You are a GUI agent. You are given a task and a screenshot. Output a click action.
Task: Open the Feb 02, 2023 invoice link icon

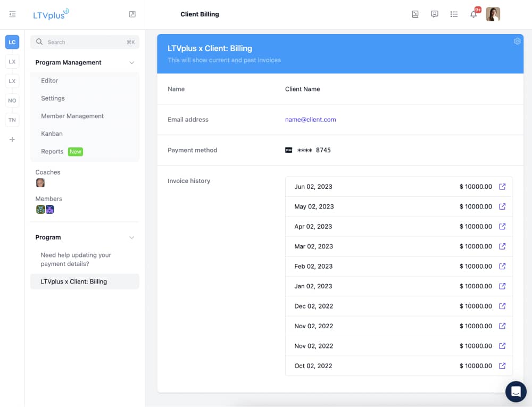[x=502, y=266]
